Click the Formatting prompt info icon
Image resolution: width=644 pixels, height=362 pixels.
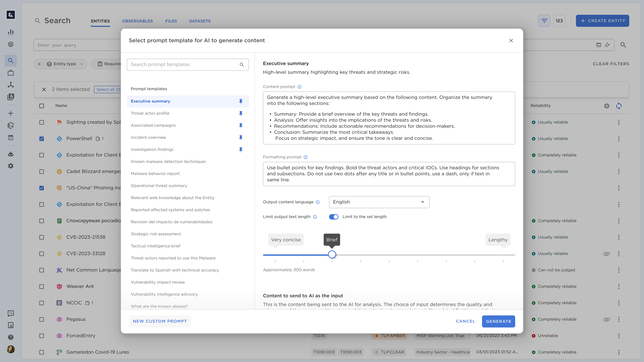tap(305, 157)
